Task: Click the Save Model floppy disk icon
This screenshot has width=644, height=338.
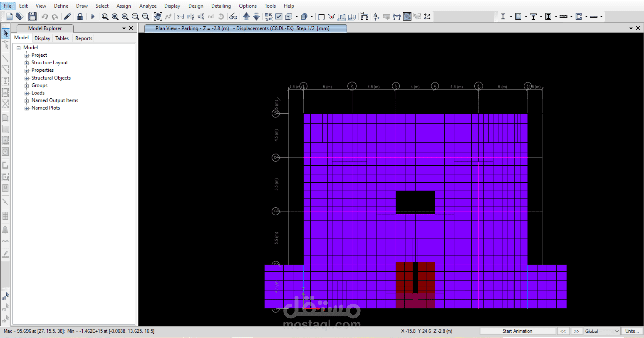Action: (x=32, y=16)
